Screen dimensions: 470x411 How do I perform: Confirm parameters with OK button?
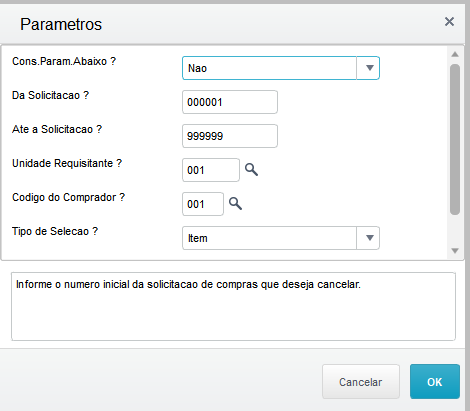[435, 382]
